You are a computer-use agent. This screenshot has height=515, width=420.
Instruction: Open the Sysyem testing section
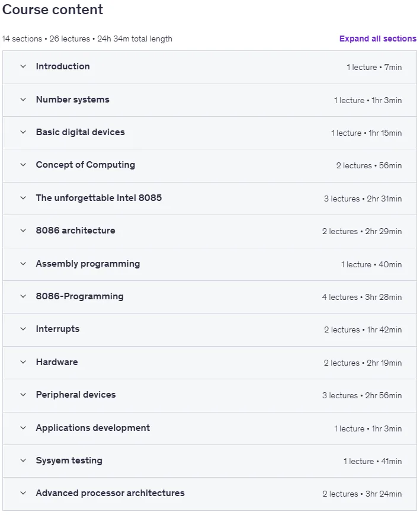point(210,461)
